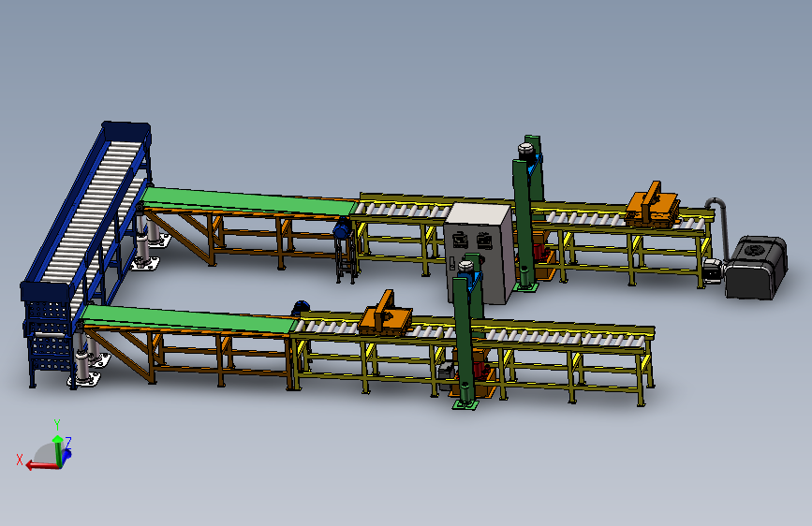
Task: Select the upper green belt conveyor surface
Action: (247, 201)
